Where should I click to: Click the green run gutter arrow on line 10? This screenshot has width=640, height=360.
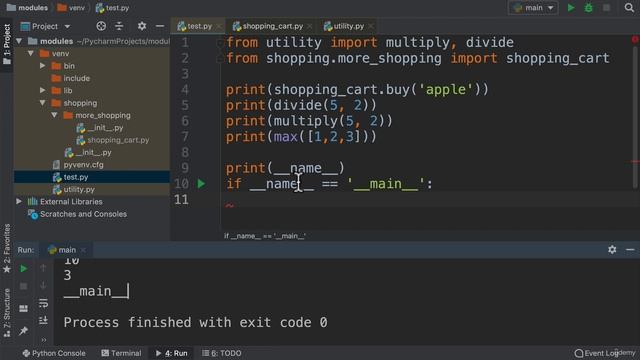201,184
